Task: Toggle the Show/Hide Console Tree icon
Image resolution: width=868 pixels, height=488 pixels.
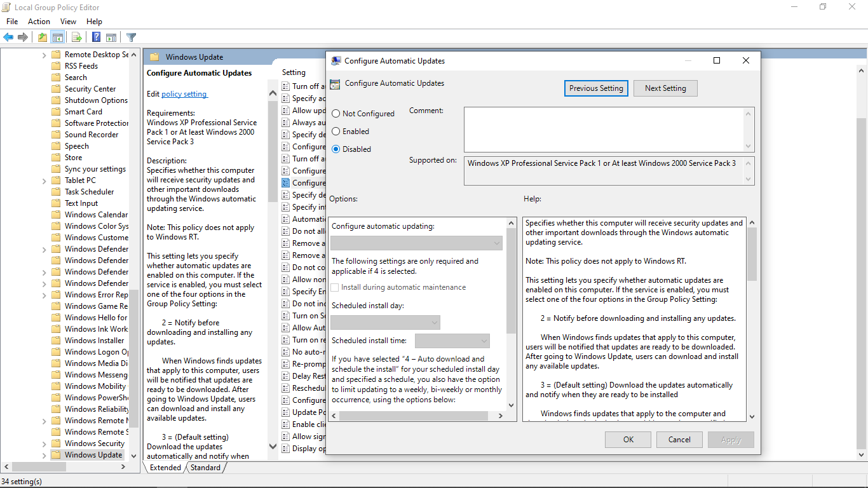Action: pos(57,37)
